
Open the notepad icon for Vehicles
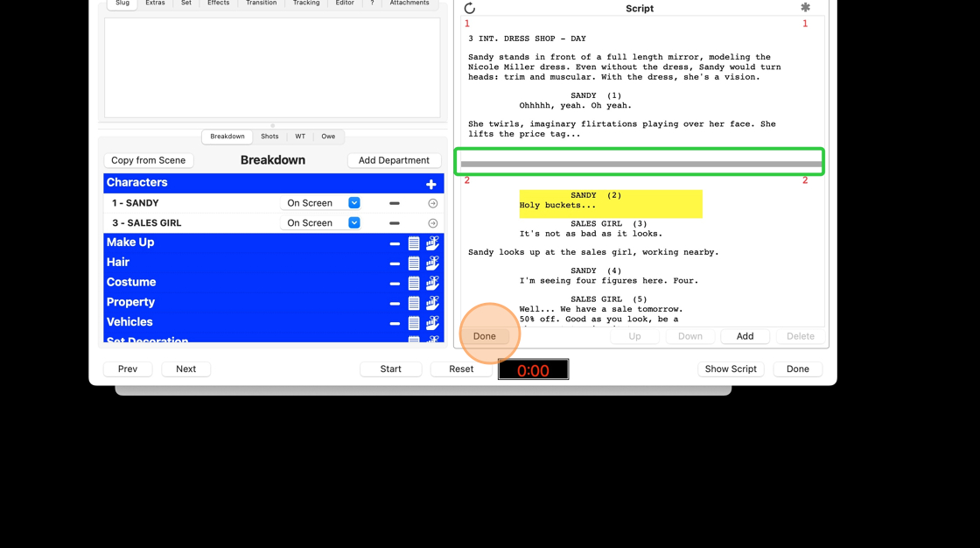414,323
